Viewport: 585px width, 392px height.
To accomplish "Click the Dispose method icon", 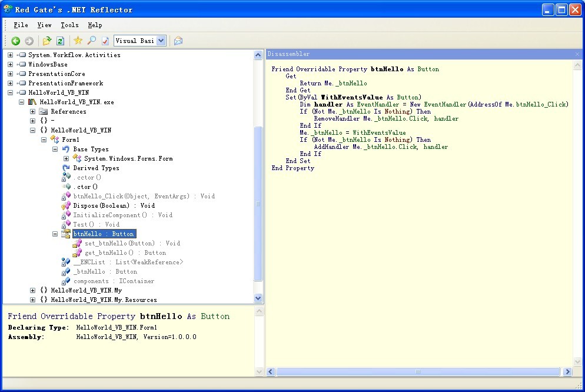I will [x=66, y=205].
